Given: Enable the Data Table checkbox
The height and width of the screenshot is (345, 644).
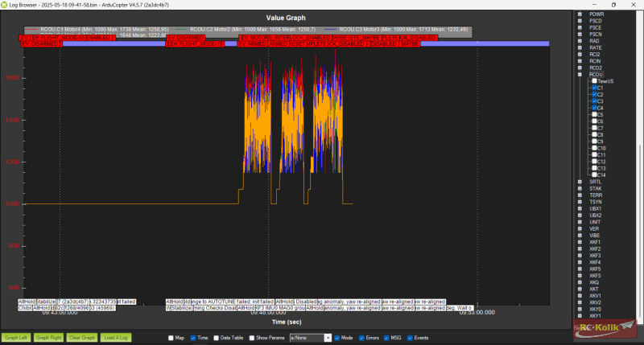Looking at the screenshot, I should (216, 338).
